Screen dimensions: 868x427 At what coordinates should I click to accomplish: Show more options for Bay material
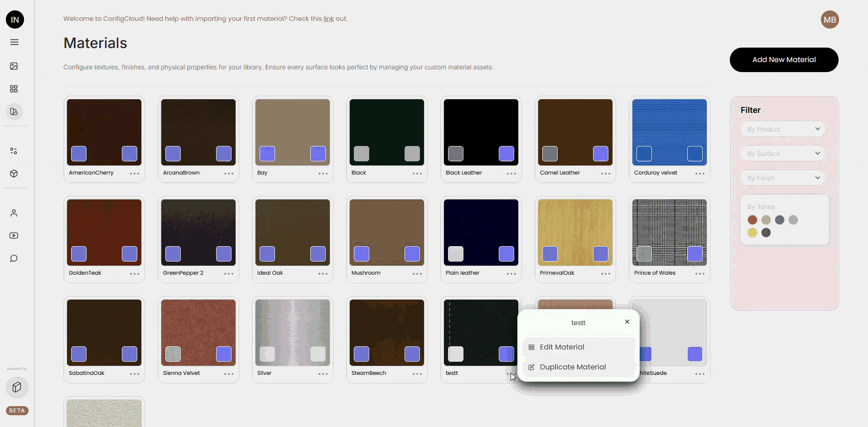pos(323,174)
